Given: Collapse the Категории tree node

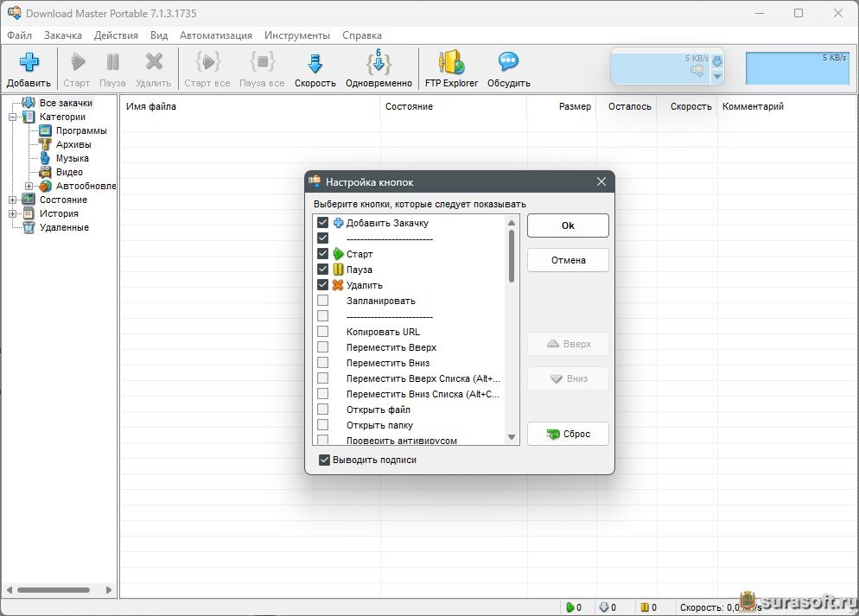Looking at the screenshot, I should [x=13, y=117].
